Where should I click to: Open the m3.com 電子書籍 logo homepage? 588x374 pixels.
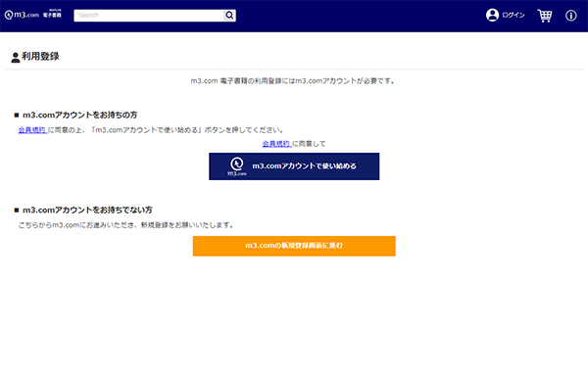pyautogui.click(x=33, y=15)
